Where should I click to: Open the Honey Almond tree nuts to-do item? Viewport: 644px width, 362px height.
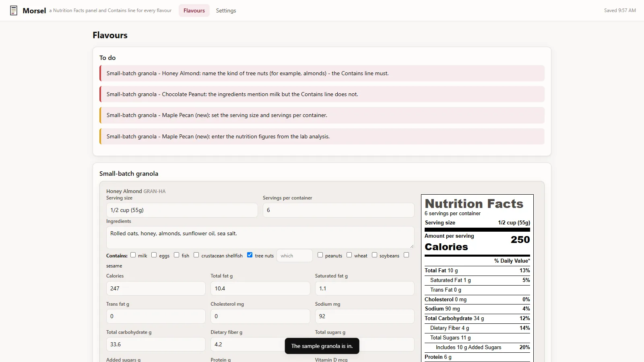point(322,73)
